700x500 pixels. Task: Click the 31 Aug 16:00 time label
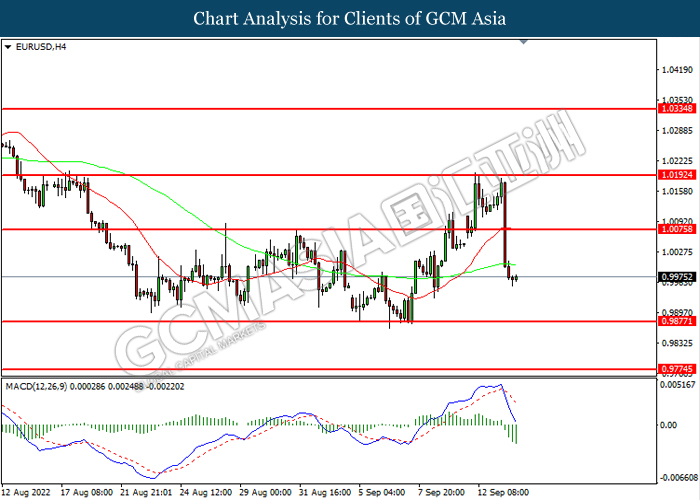pos(325,493)
